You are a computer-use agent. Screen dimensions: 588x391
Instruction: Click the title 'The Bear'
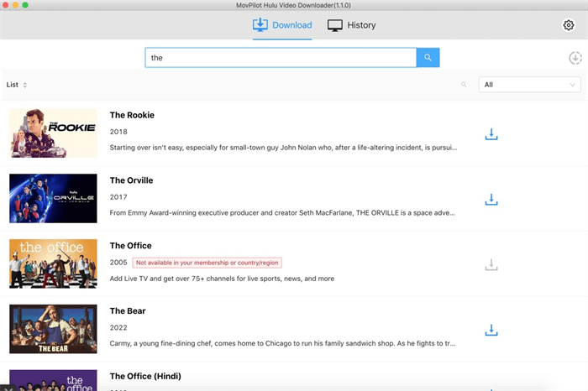click(128, 310)
